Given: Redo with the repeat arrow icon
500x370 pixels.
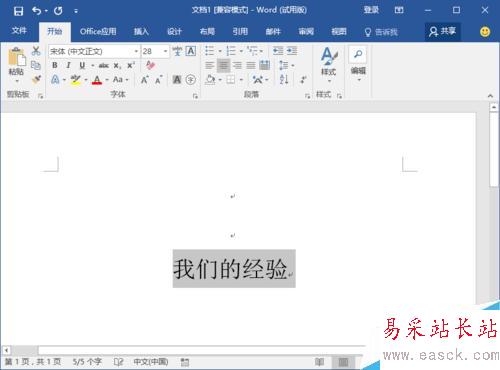Looking at the screenshot, I should coord(58,11).
